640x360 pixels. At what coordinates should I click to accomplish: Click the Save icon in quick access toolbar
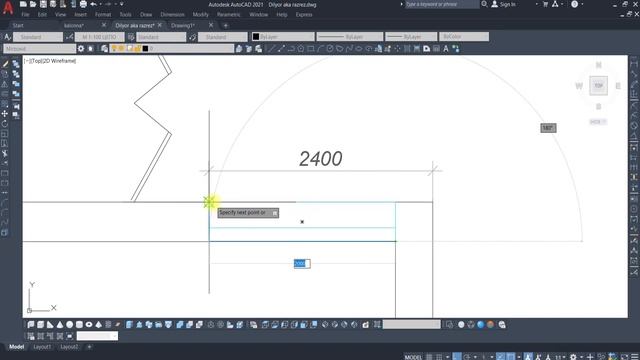click(43, 4)
